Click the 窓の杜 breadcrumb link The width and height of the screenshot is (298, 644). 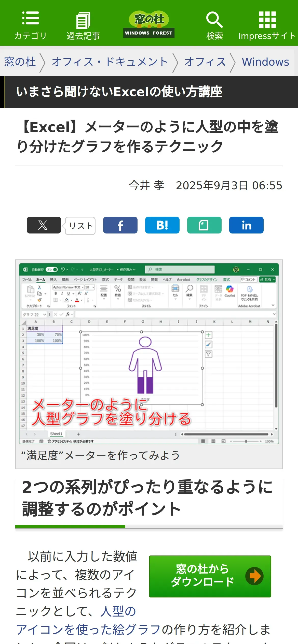click(20, 62)
